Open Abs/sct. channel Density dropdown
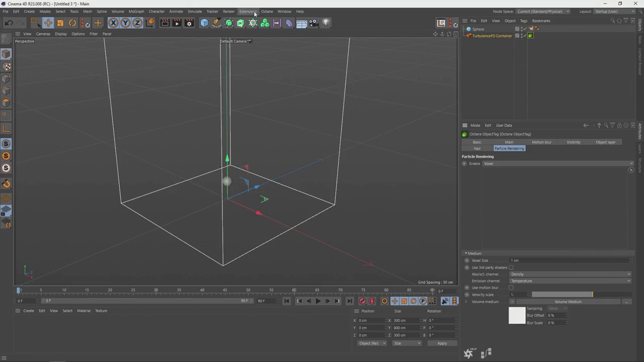 [x=571, y=275]
